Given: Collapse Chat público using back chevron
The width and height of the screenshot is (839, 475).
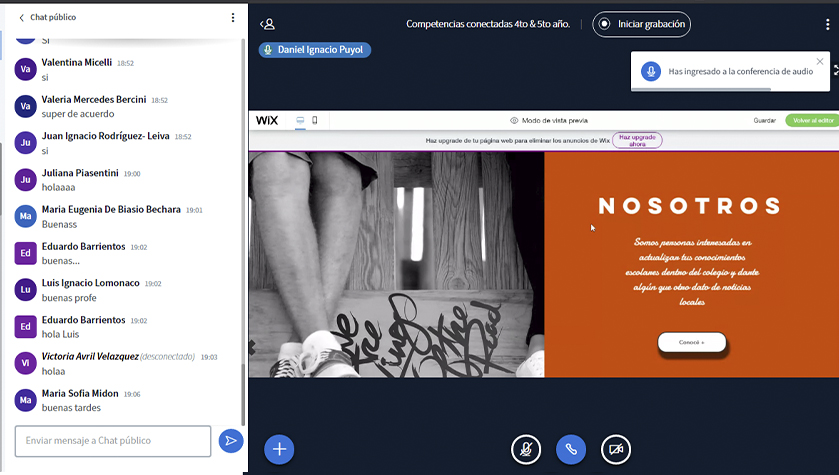Looking at the screenshot, I should click(22, 18).
